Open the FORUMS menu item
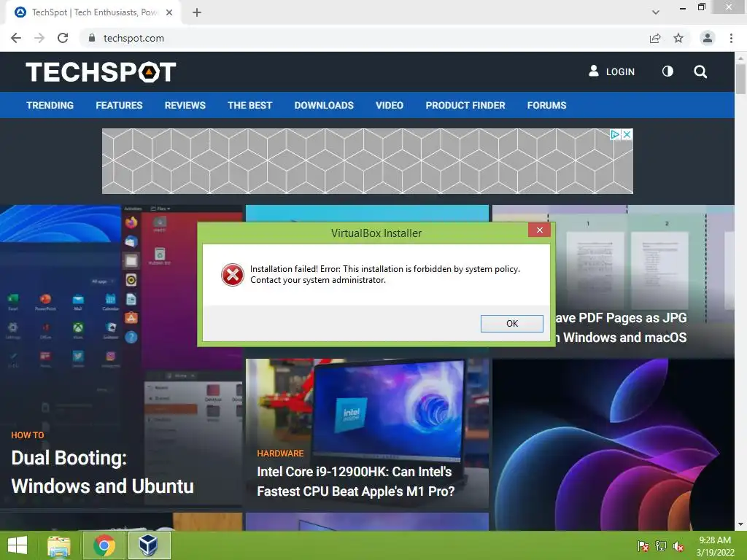This screenshot has height=560, width=747. [x=546, y=105]
